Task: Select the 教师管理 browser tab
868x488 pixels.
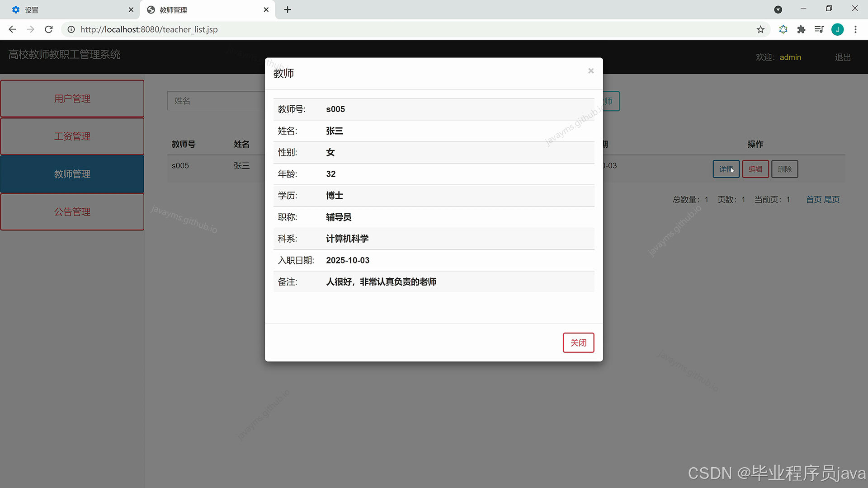Action: pyautogui.click(x=208, y=9)
